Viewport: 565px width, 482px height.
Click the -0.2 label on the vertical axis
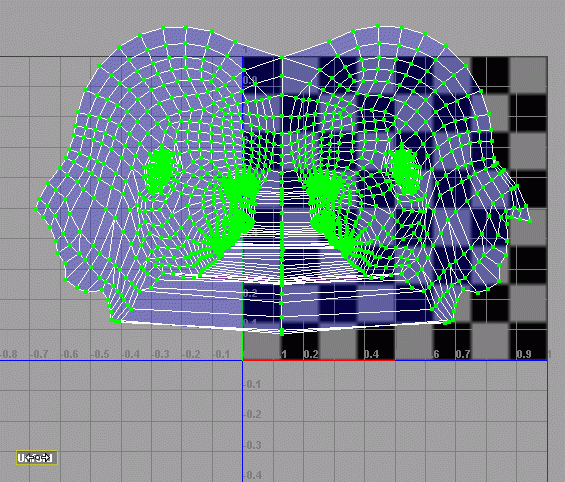[253, 414]
